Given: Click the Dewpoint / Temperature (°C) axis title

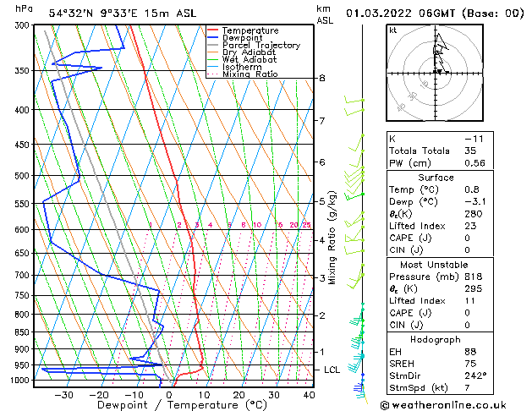Looking at the screenshot, I should tap(182, 405).
